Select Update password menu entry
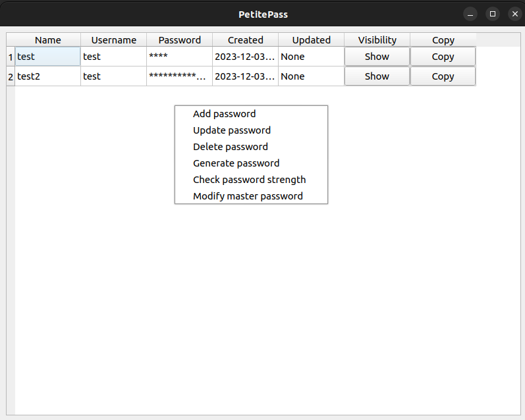This screenshot has height=420, width=525. (x=251, y=130)
